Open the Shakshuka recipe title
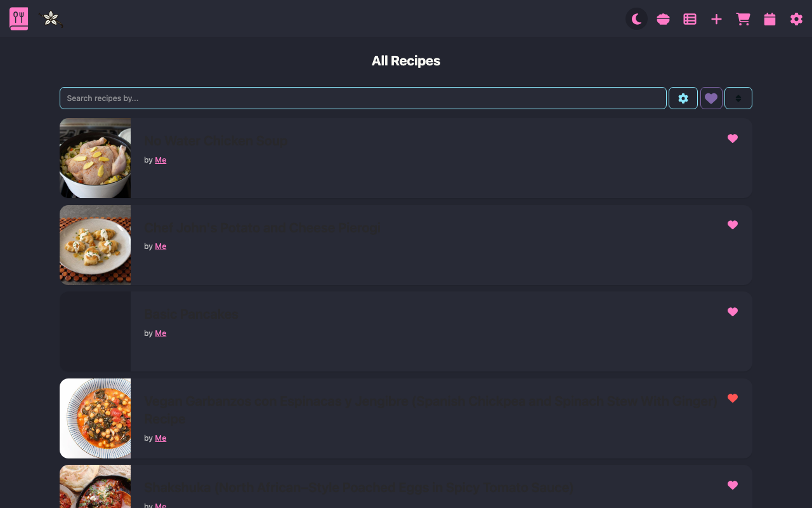This screenshot has height=508, width=812. (x=359, y=488)
